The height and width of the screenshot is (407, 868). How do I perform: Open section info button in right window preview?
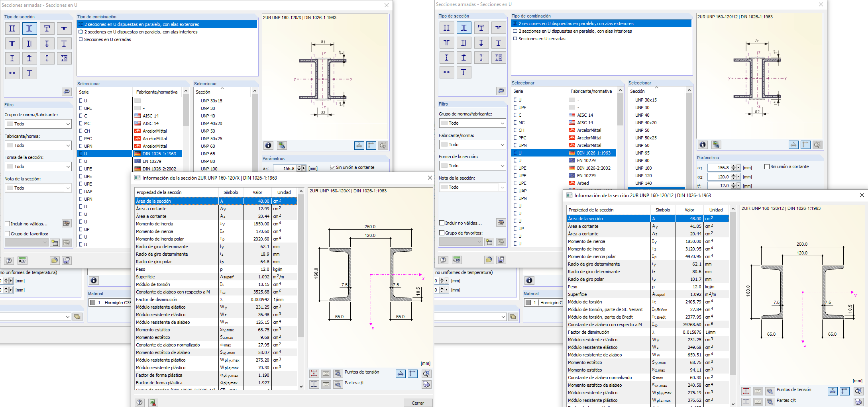703,145
